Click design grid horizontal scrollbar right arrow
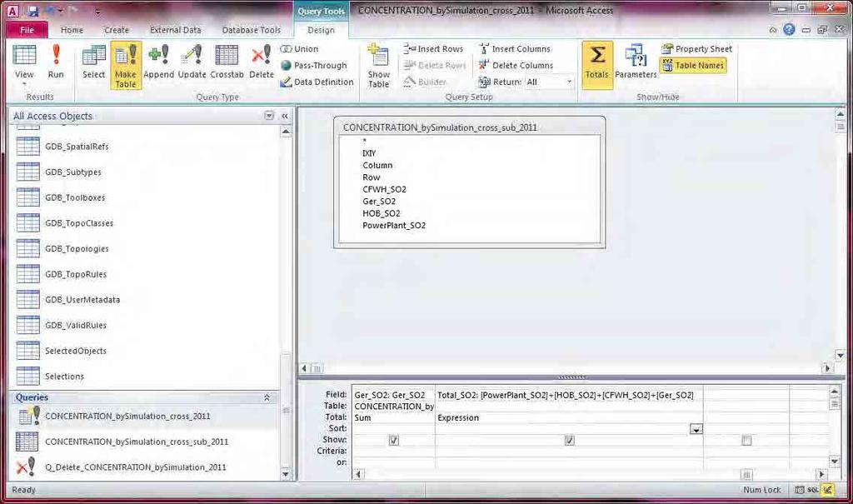Viewport: 853px width, 504px height. (x=821, y=475)
